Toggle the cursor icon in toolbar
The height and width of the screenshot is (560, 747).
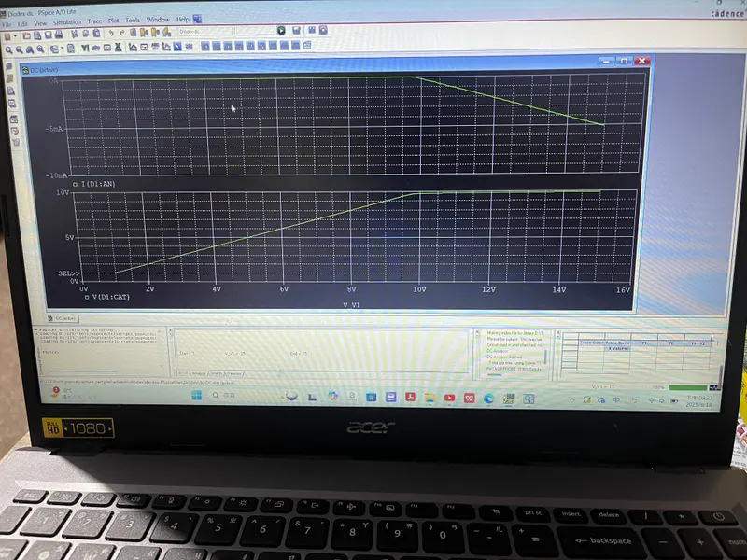pyautogui.click(x=177, y=47)
